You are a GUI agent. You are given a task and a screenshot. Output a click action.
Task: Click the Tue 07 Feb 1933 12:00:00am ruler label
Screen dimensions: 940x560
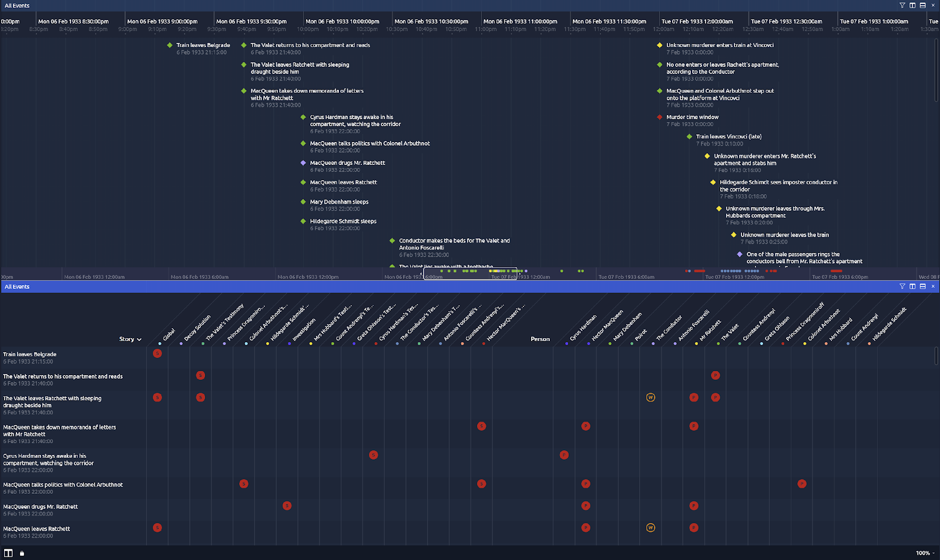tap(697, 22)
